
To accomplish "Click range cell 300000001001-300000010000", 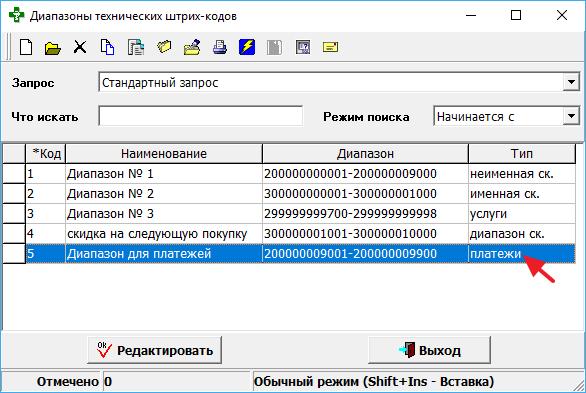I will point(365,234).
